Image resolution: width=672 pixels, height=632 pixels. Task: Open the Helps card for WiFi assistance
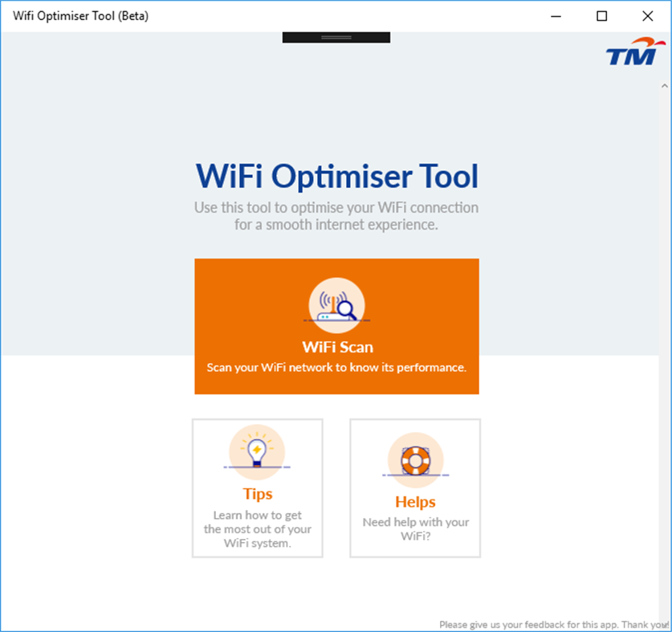click(414, 487)
